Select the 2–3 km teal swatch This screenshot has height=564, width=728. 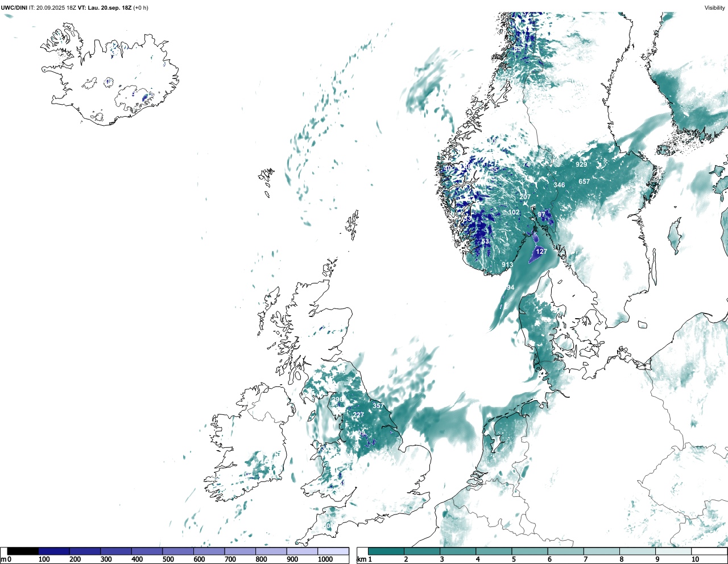pyautogui.click(x=422, y=551)
